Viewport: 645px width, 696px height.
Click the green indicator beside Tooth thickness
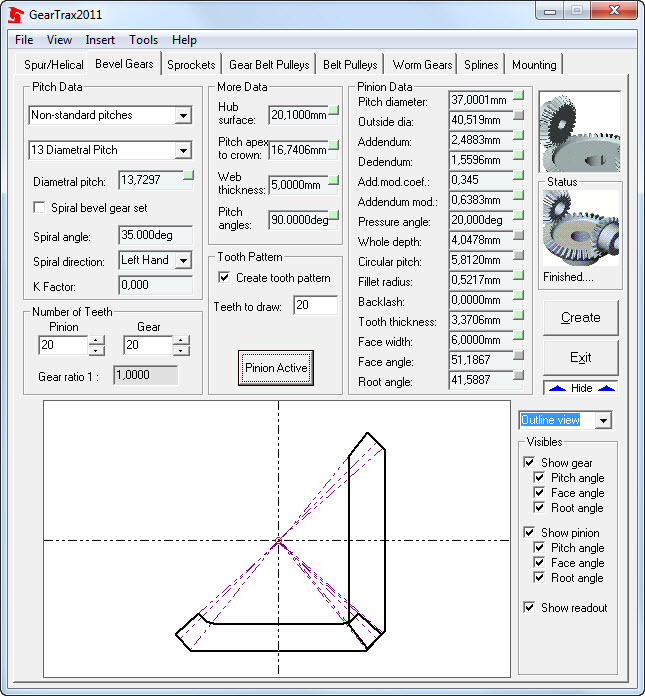tap(518, 315)
